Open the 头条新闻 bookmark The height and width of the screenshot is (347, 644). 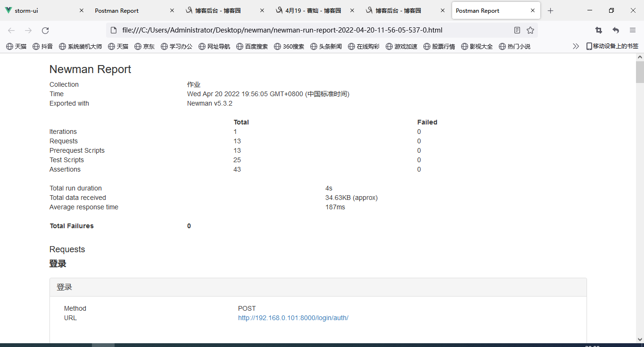click(326, 46)
